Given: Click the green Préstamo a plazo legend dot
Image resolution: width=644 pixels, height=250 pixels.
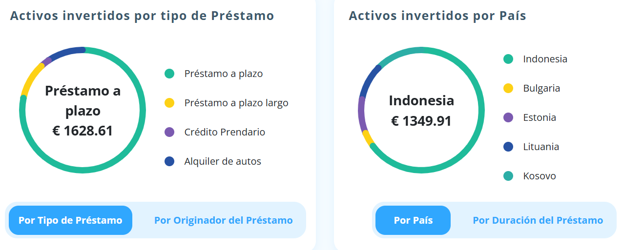Looking at the screenshot, I should (x=169, y=74).
